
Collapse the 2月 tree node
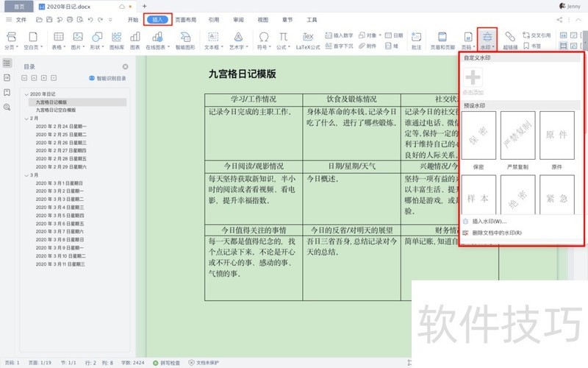(x=26, y=118)
